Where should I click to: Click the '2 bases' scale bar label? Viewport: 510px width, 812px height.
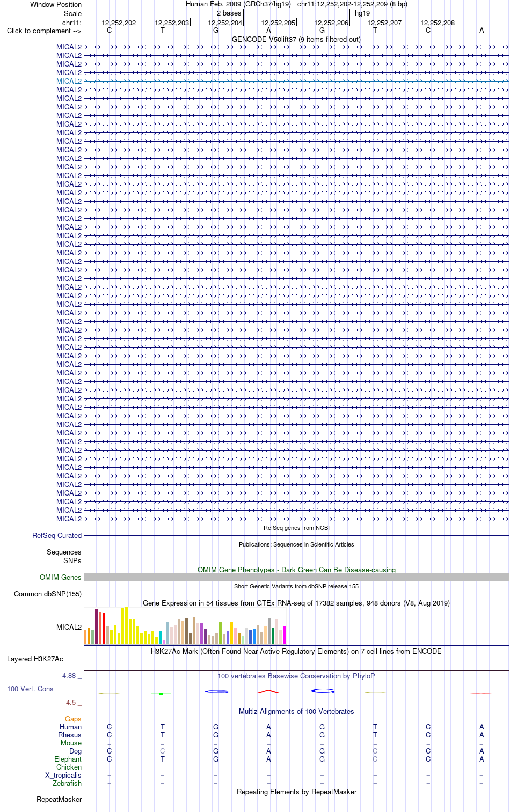(x=229, y=13)
